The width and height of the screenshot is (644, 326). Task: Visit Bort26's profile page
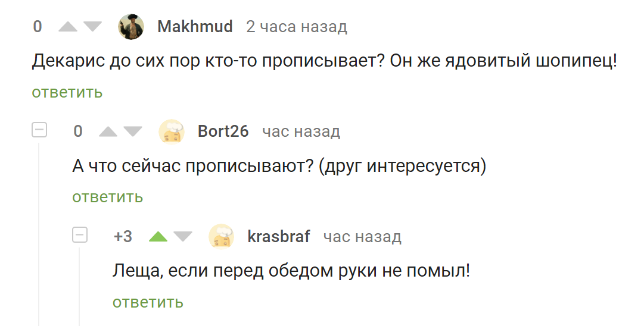tap(223, 131)
